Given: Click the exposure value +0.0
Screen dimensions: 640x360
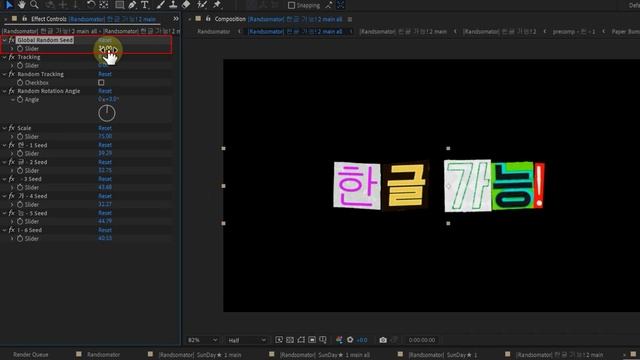Looking at the screenshot, I should click(x=362, y=340).
